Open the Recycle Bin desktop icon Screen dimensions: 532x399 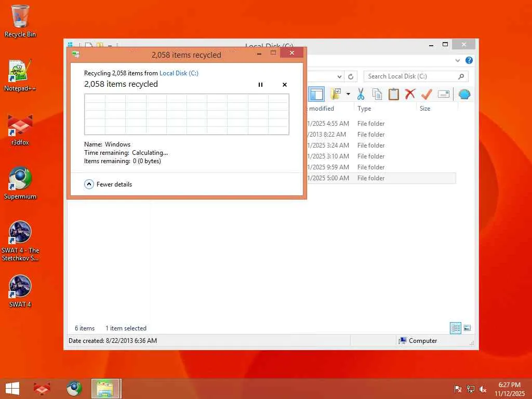pyautogui.click(x=20, y=21)
